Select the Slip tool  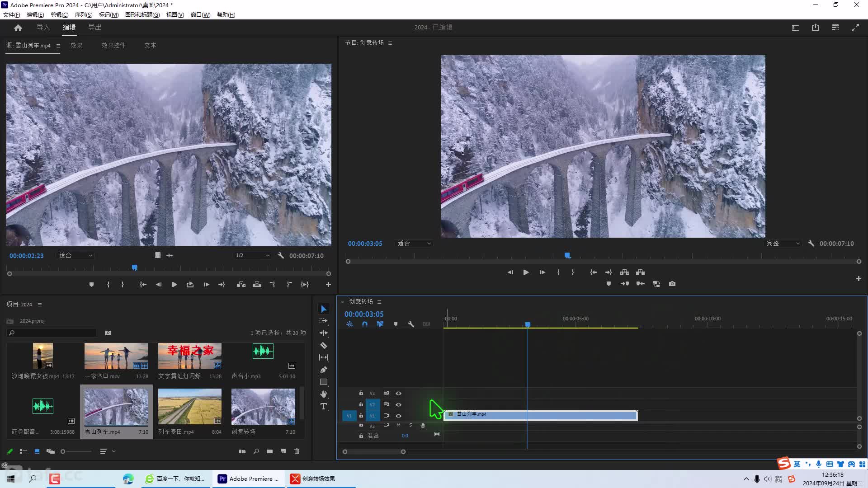(x=324, y=357)
